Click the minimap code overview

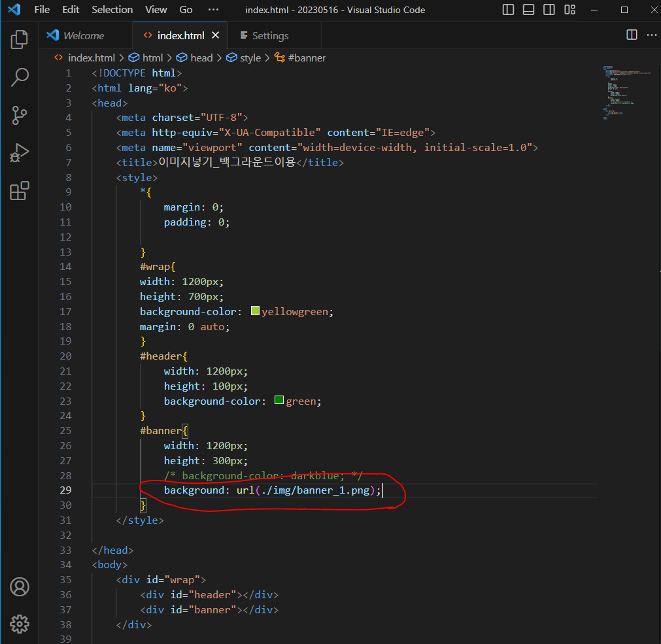(x=627, y=93)
